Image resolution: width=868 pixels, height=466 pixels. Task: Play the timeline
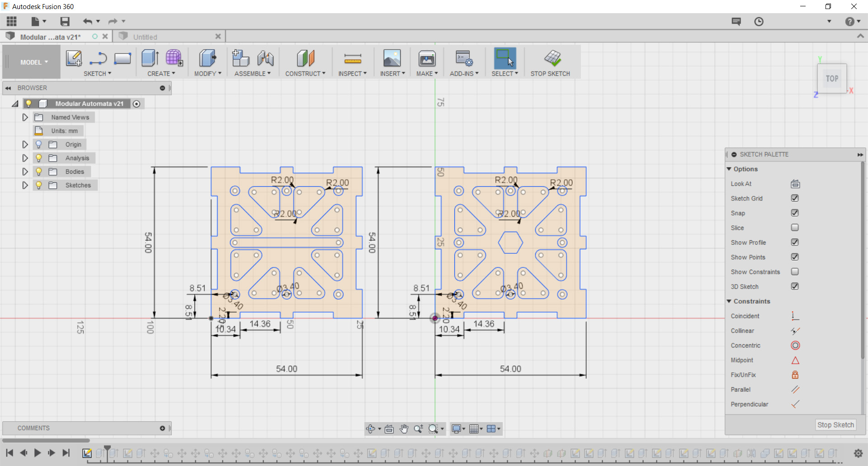38,453
